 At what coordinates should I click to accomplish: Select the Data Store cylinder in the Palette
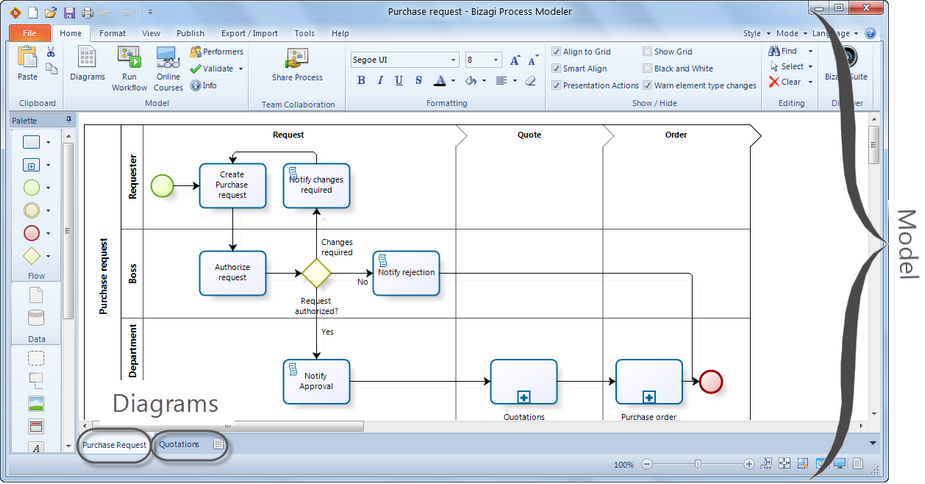36,318
